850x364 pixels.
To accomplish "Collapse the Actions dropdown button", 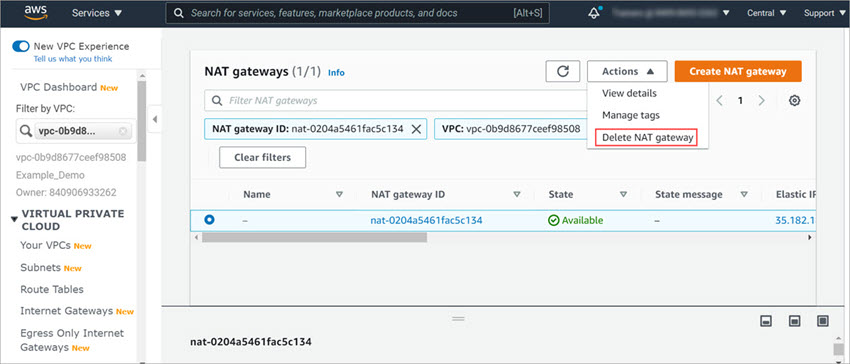I will [x=627, y=71].
